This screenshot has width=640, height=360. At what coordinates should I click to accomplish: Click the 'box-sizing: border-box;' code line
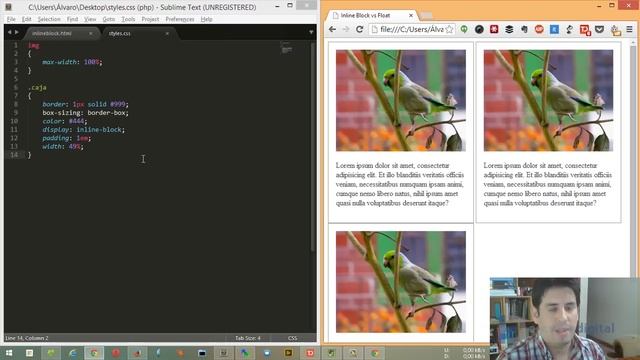tap(85, 113)
